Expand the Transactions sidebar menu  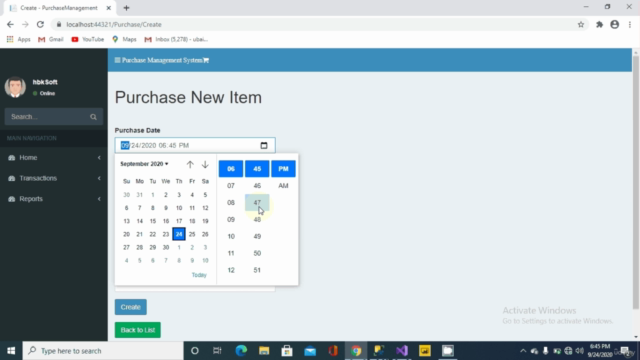click(54, 178)
